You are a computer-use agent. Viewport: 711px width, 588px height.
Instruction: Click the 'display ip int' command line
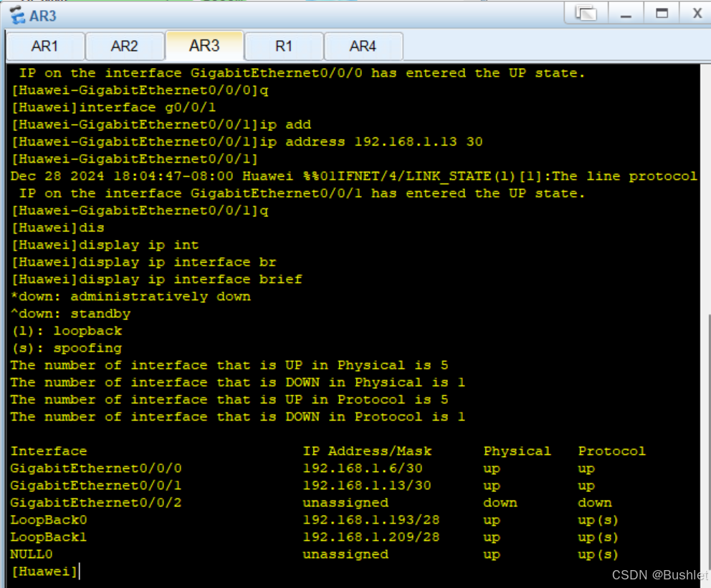pyautogui.click(x=105, y=245)
